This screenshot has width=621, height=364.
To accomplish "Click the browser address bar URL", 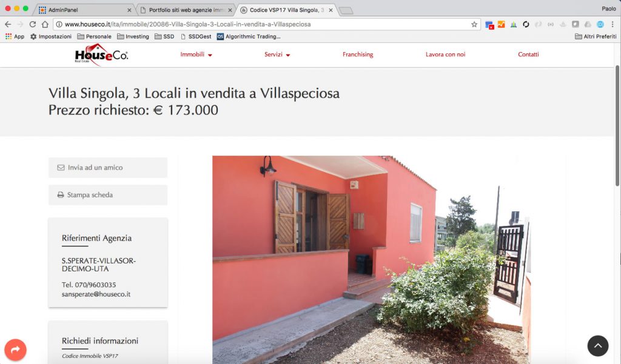I will pos(188,25).
